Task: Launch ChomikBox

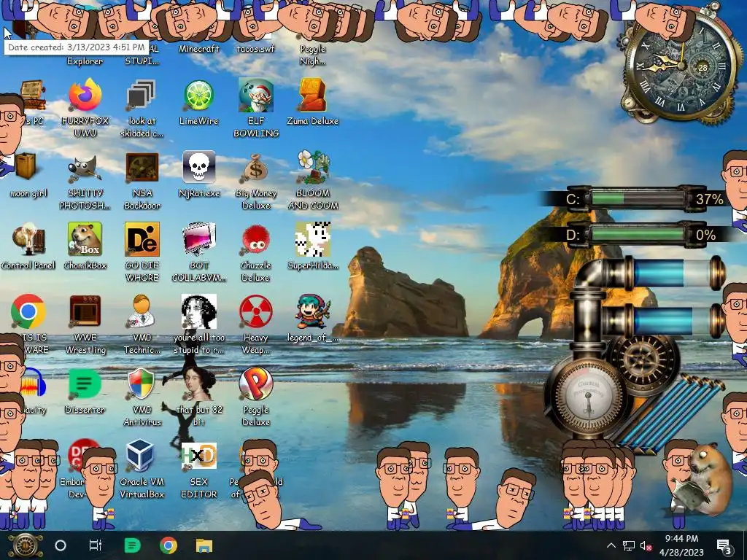Action: [85, 241]
